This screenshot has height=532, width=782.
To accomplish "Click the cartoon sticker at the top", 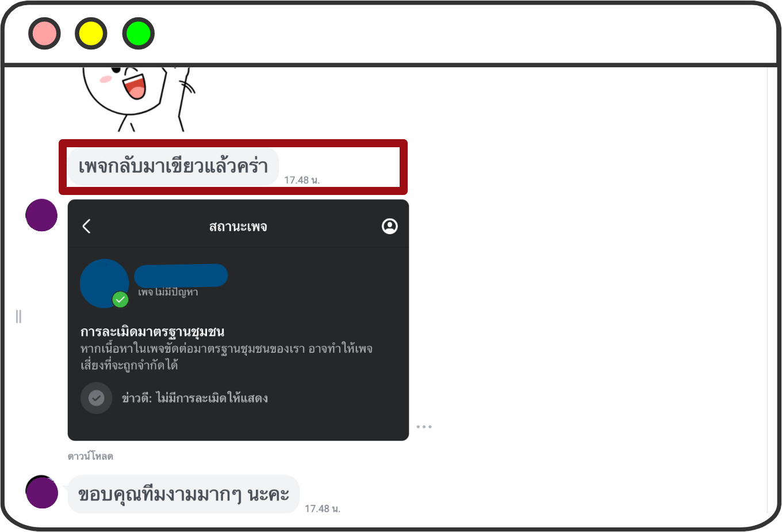I will pos(138,99).
